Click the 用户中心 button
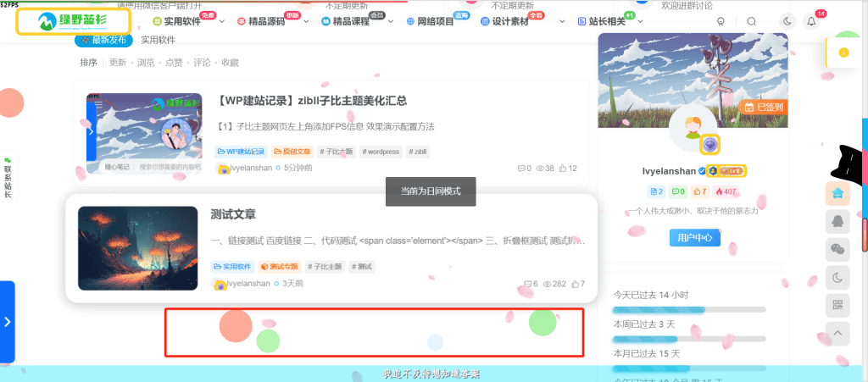868x382 pixels. [x=695, y=238]
